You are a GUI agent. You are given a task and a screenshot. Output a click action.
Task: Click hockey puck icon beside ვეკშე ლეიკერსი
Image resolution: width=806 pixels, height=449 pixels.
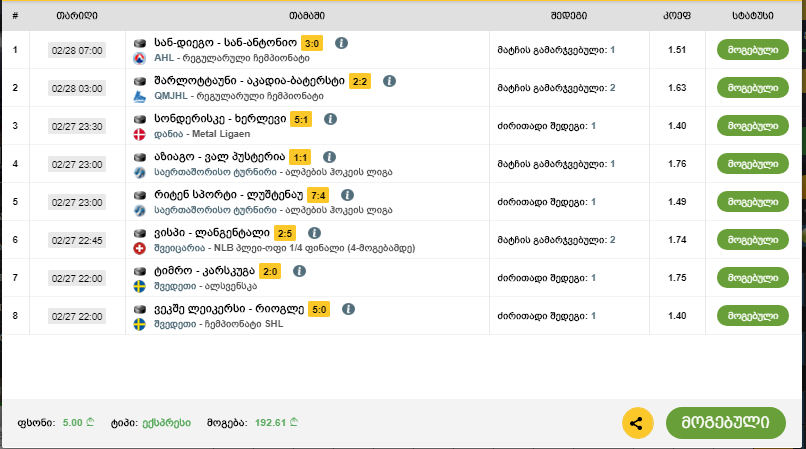tap(140, 310)
